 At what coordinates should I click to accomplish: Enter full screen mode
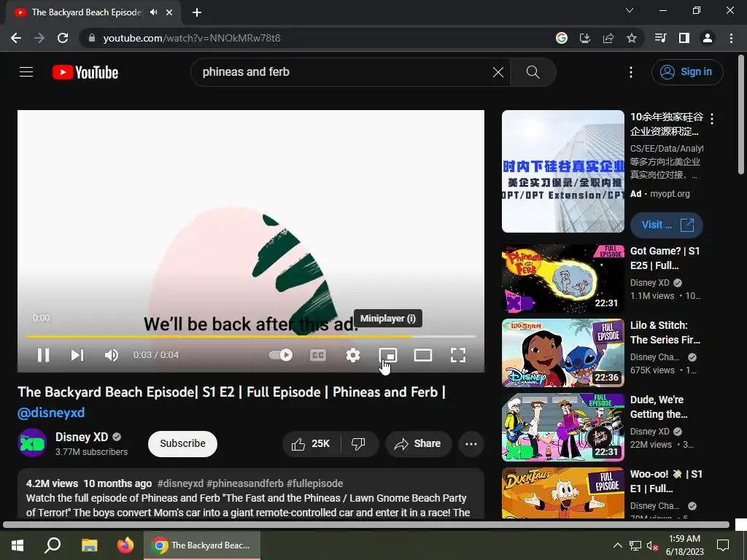coord(458,355)
